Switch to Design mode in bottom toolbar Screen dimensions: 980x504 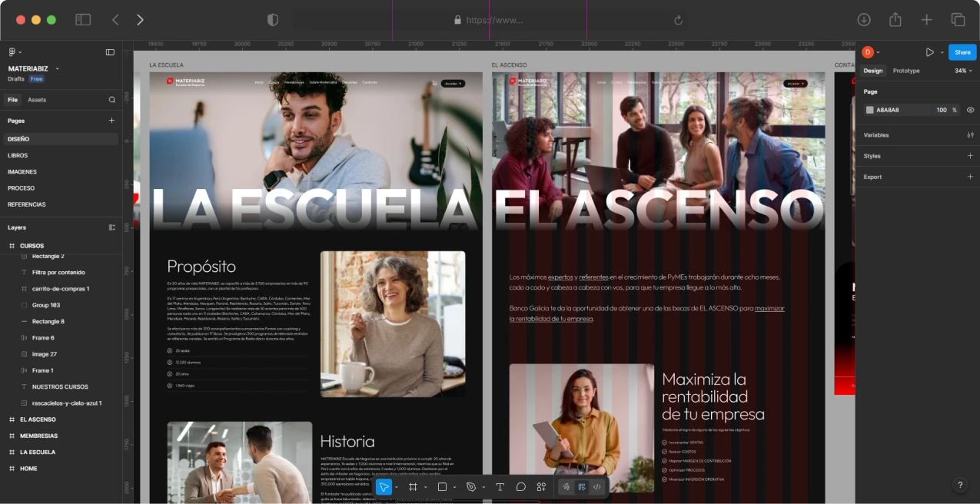(x=582, y=487)
